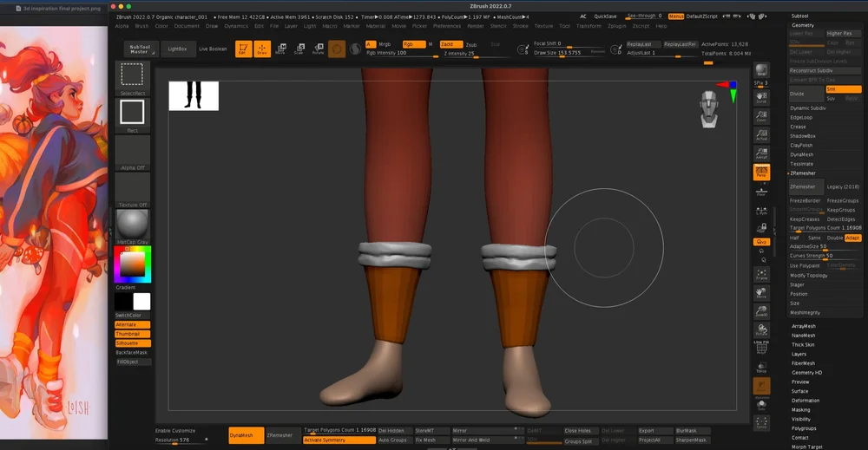This screenshot has height=450, width=868.
Task: Click the Move view icon in right shelf
Action: (762, 292)
